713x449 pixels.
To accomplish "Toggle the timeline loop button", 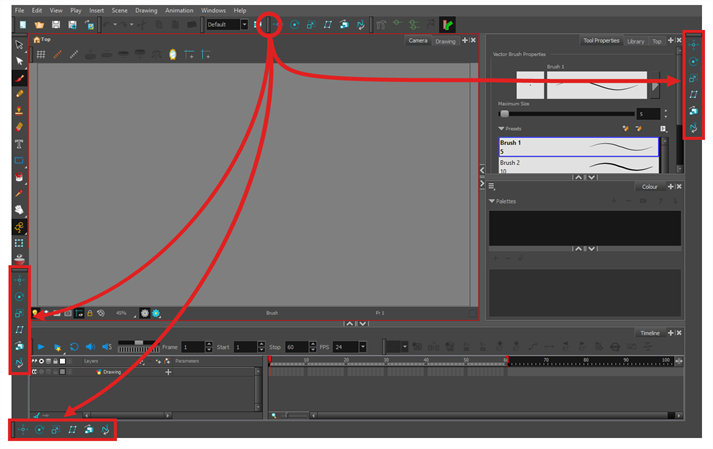I will [x=74, y=347].
